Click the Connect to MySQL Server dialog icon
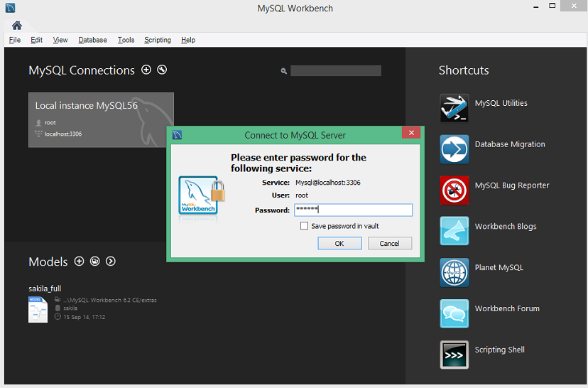Viewport: 588px width, 388px height. (x=177, y=135)
